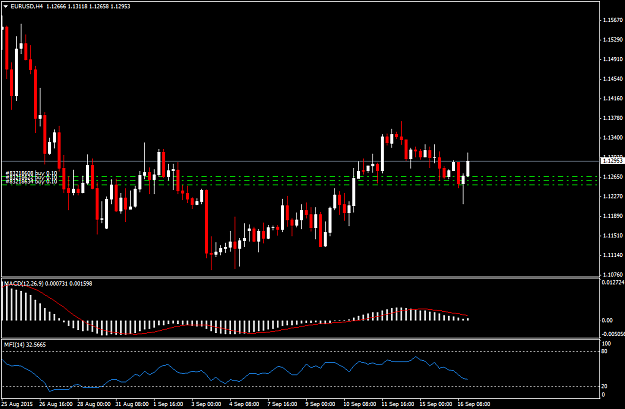
Task: Click the 0.00 MACD scale value
Action: pos(607,320)
